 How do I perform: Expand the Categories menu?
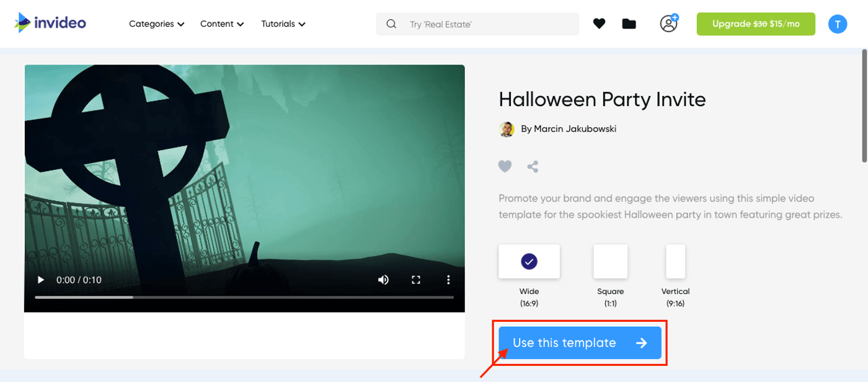click(156, 24)
